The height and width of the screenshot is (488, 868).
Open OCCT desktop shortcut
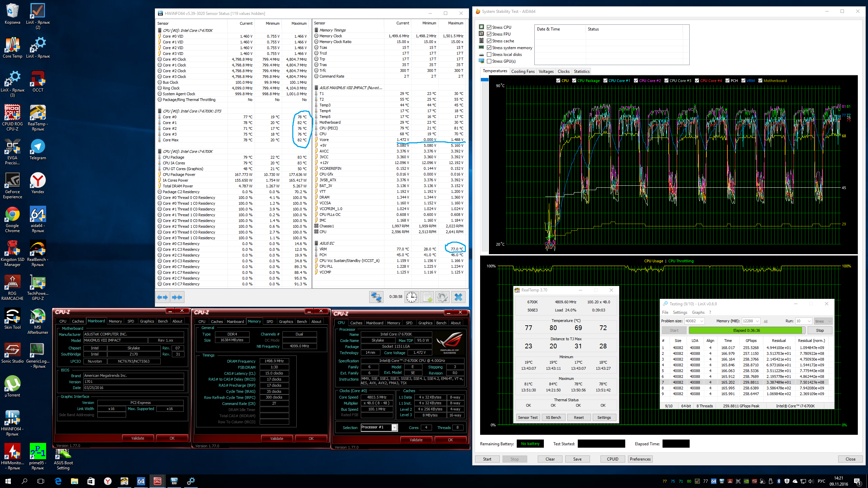[x=38, y=81]
